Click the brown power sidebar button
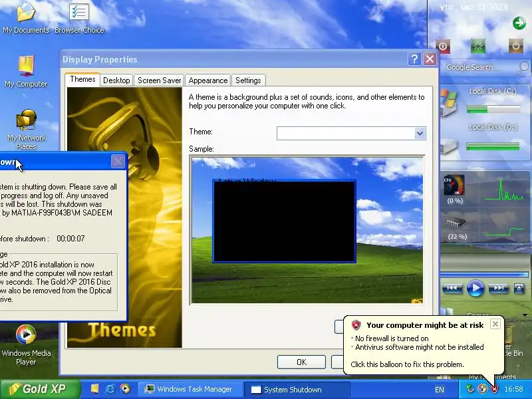This screenshot has height=399, width=532. 515,46
